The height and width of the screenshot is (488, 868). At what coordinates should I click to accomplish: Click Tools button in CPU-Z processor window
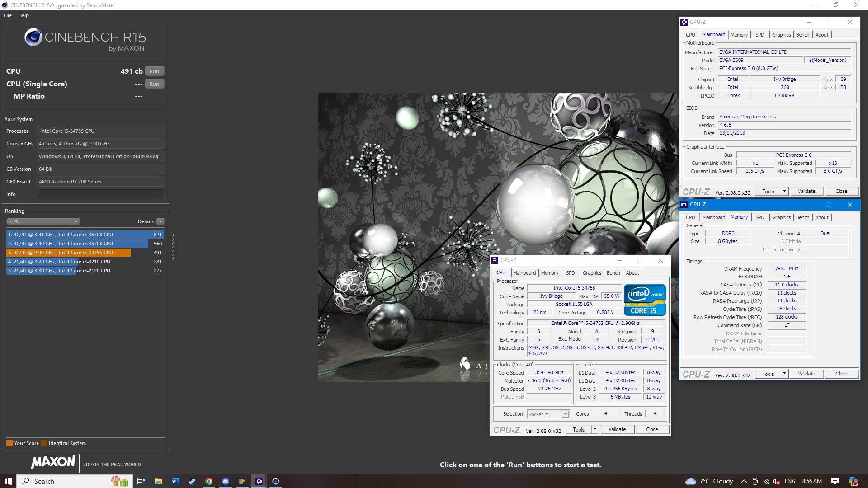[579, 430]
